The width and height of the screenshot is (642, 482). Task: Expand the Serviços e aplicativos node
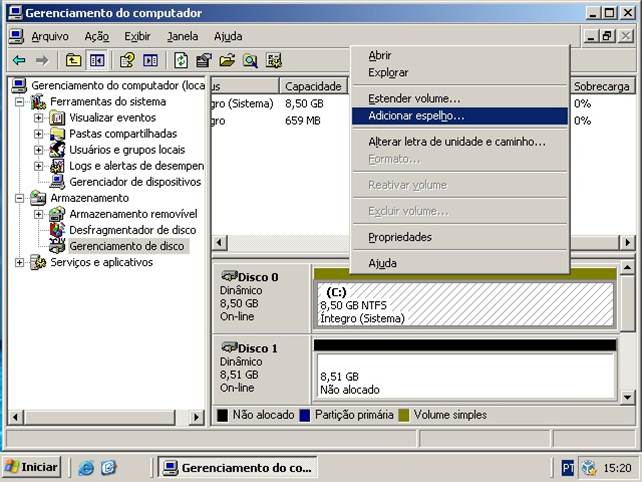(19, 262)
